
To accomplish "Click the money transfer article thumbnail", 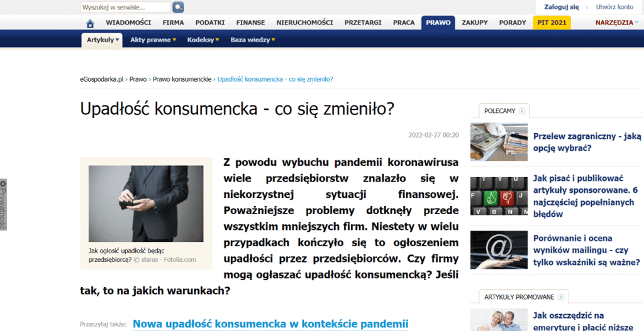I will (x=499, y=143).
